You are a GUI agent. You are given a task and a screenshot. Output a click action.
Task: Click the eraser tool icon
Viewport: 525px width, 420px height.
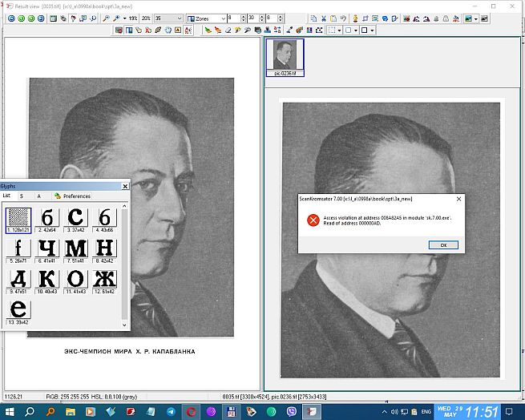click(228, 30)
